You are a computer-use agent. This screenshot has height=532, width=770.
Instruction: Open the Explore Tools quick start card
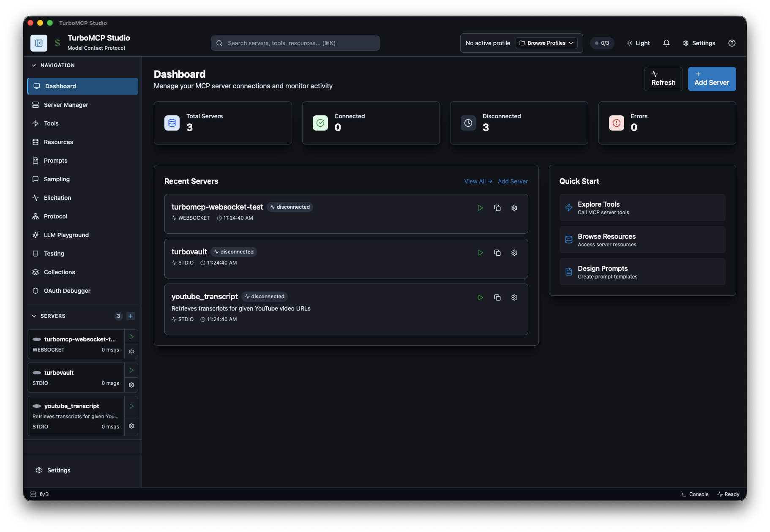pos(642,207)
